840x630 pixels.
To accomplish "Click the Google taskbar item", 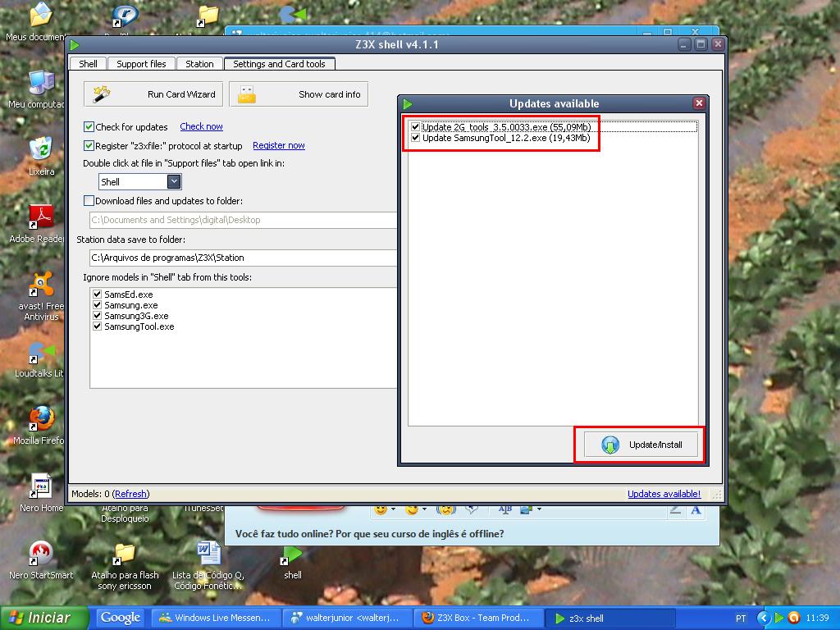I will [121, 618].
